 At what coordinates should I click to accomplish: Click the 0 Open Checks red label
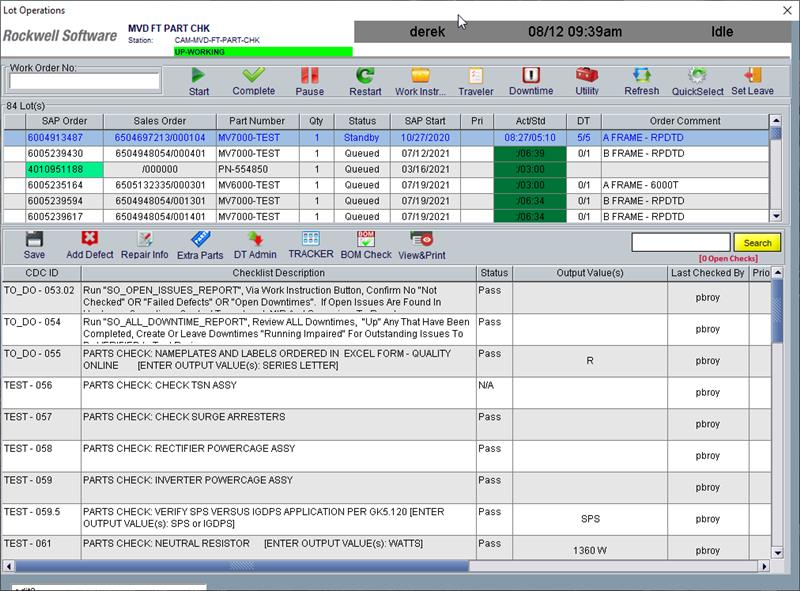click(x=728, y=258)
